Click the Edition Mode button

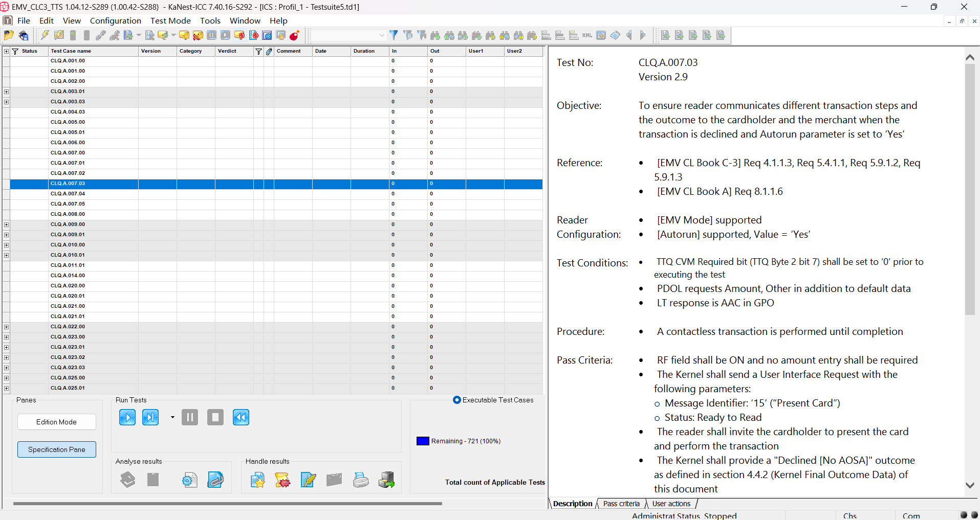click(57, 422)
